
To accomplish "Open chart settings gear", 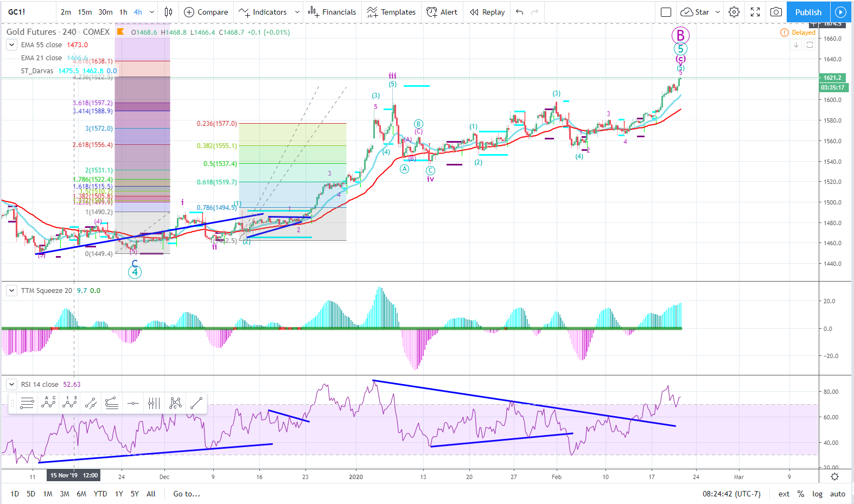I will tap(734, 12).
